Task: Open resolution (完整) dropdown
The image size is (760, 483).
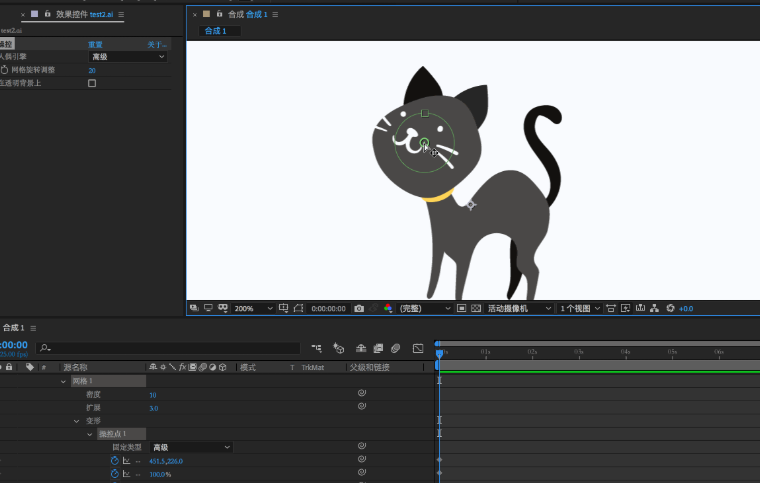Action: tap(425, 309)
